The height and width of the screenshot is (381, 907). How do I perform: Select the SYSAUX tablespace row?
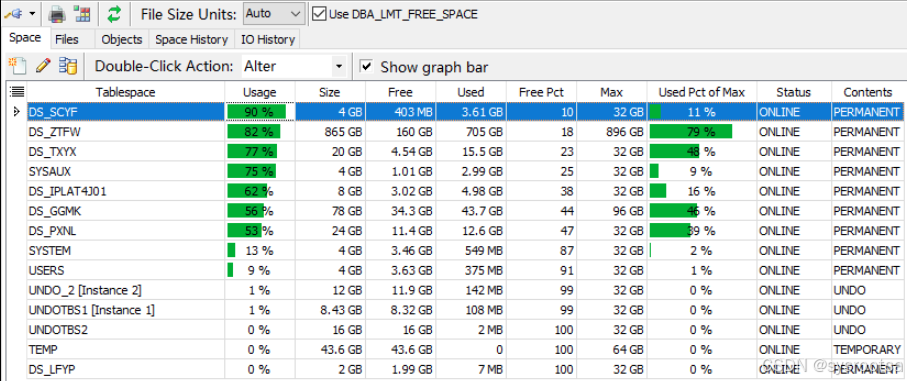[x=465, y=171]
